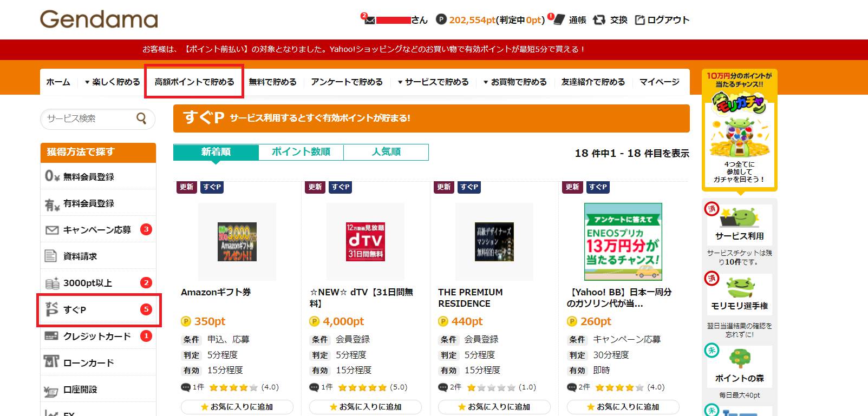Screen dimensions: 868x416
Task: Click the キャンペーン応募 envelope icon
Action: pyautogui.click(x=52, y=230)
